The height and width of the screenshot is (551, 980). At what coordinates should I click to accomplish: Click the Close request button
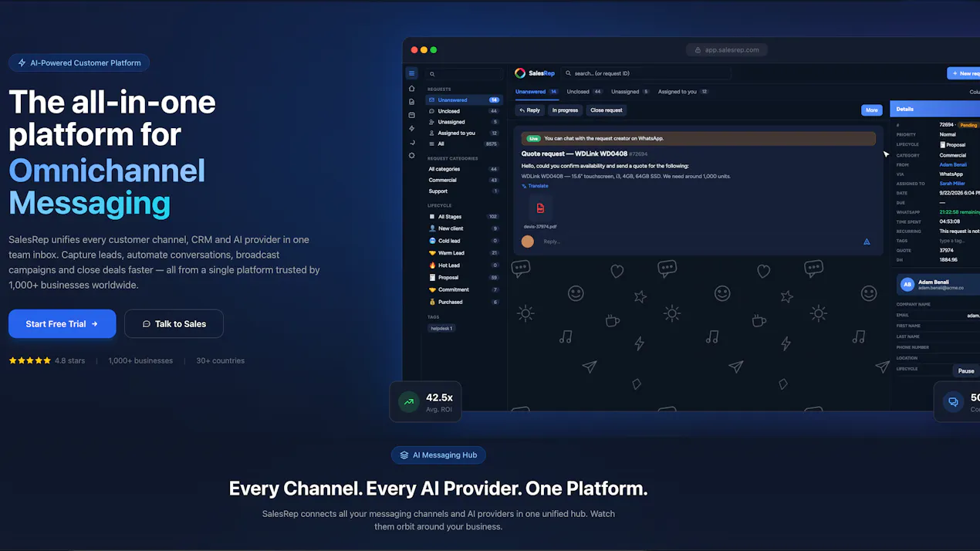click(607, 110)
